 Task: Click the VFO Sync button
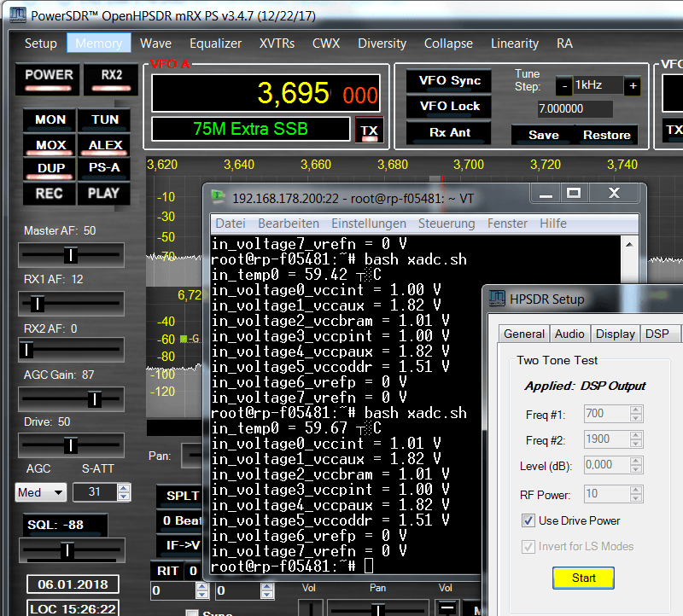449,81
